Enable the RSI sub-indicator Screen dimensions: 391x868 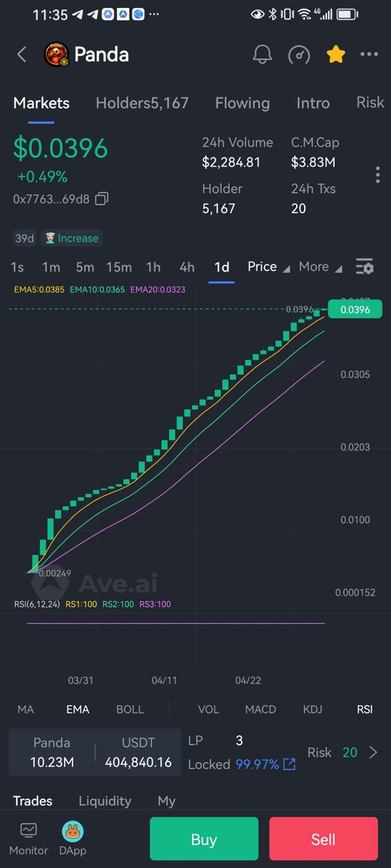click(x=365, y=710)
